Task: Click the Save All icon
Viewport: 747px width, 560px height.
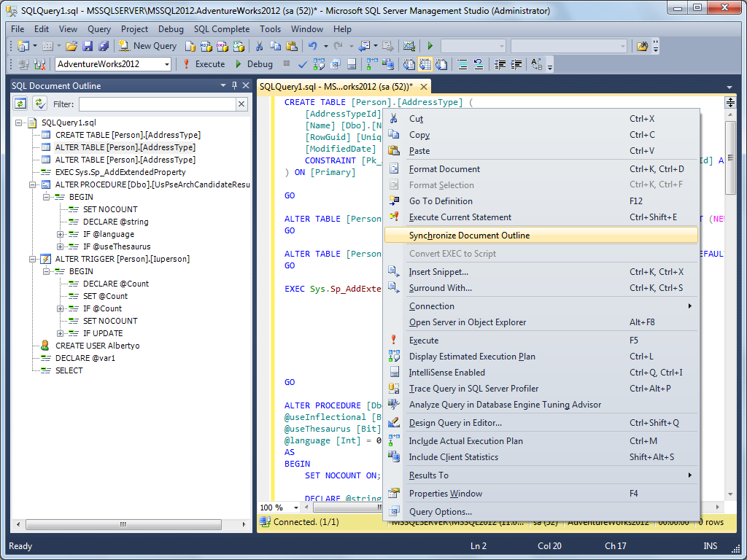Action: coord(104,46)
